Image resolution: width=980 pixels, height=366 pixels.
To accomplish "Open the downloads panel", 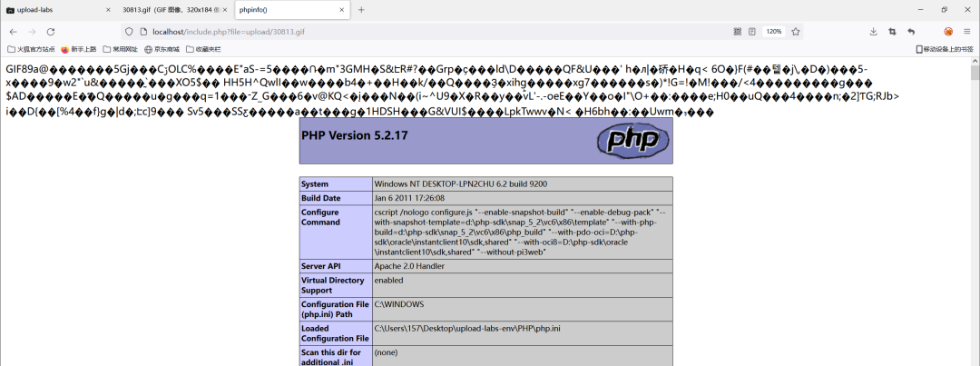I will tap(873, 31).
